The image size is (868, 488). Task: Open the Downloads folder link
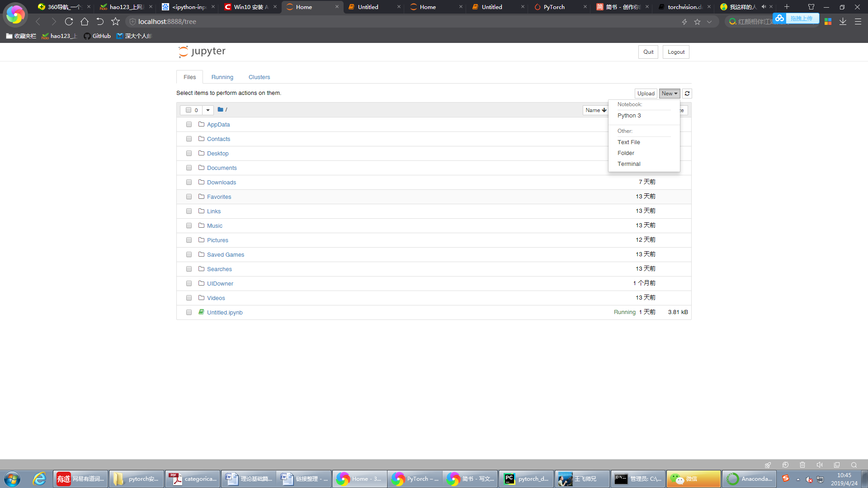(x=221, y=182)
